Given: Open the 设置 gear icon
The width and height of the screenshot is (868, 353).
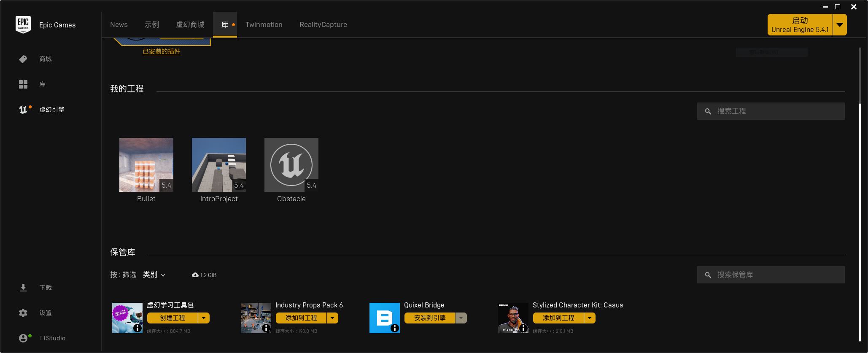Looking at the screenshot, I should click(x=23, y=313).
